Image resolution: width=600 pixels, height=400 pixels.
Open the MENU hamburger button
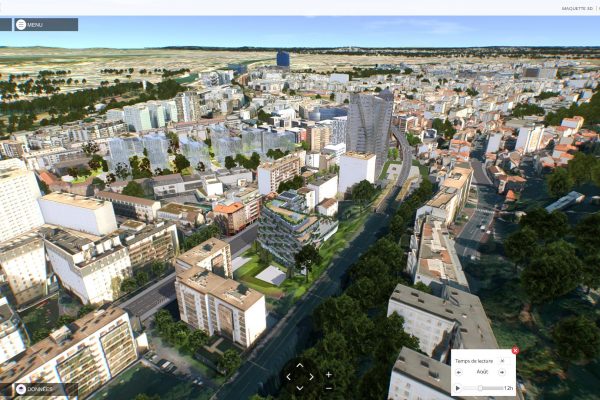(46, 24)
